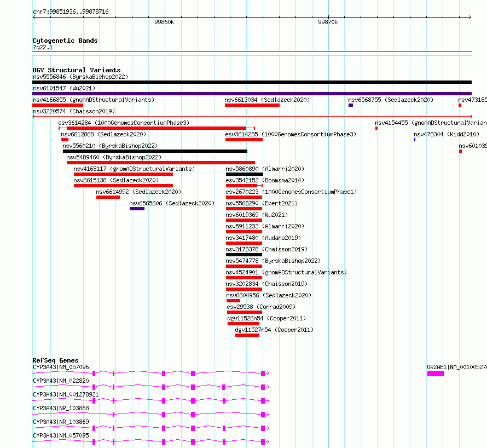Click the black bar under nsv5860890
The image size is (487, 448).
pos(245,174)
